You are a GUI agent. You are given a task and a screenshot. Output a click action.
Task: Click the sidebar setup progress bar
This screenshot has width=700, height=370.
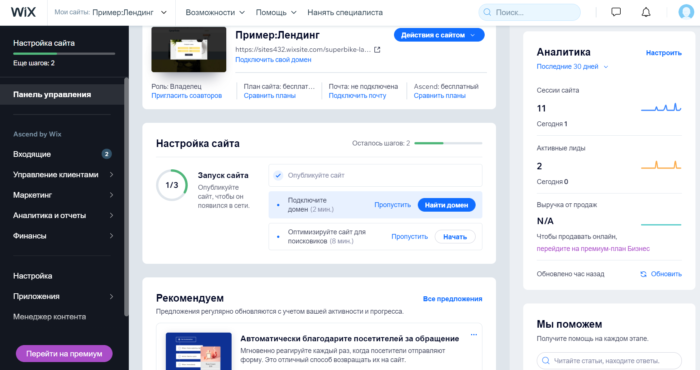coord(64,54)
